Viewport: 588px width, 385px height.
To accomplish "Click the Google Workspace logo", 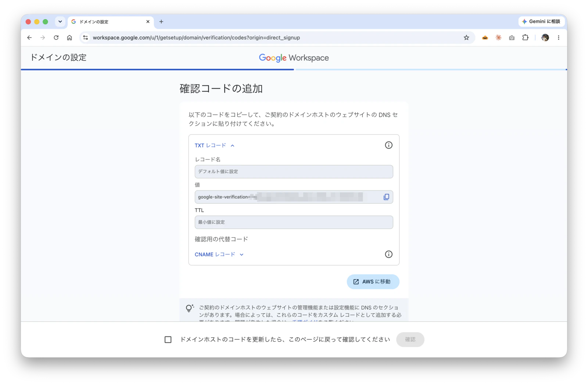I will pyautogui.click(x=294, y=58).
